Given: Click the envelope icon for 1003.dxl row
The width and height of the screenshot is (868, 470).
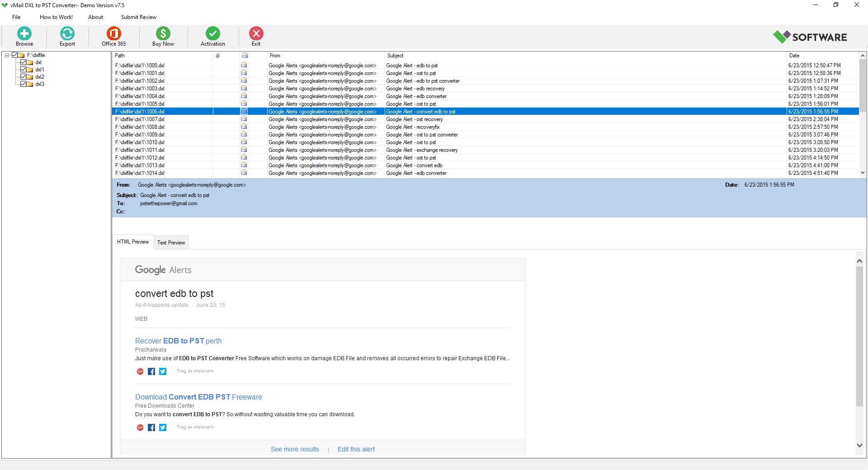Looking at the screenshot, I should pos(244,89).
